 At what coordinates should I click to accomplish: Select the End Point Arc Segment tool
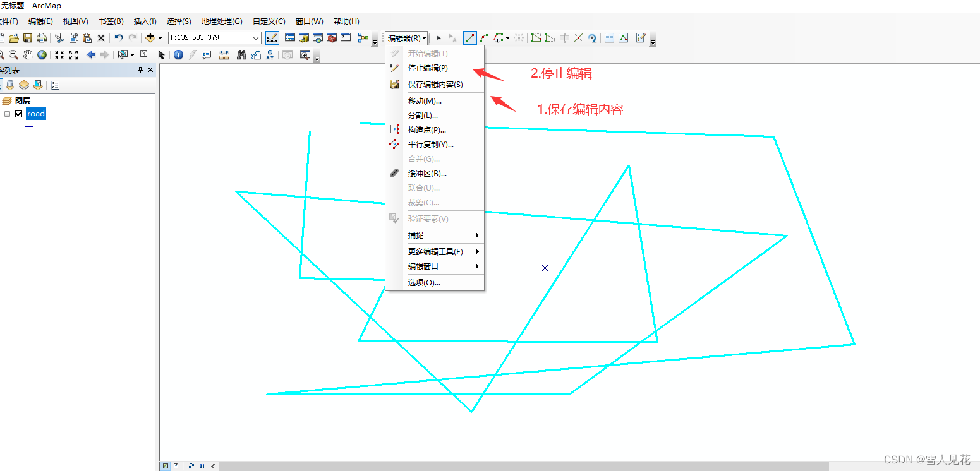pyautogui.click(x=484, y=38)
